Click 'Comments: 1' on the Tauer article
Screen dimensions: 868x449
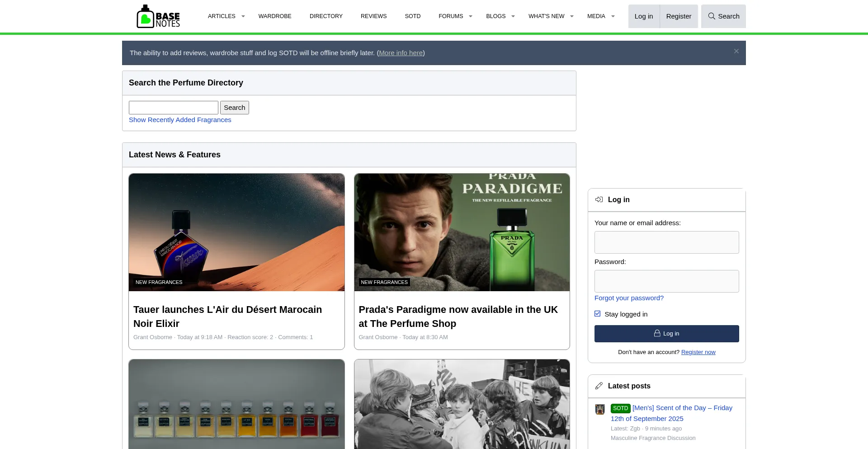point(295,337)
